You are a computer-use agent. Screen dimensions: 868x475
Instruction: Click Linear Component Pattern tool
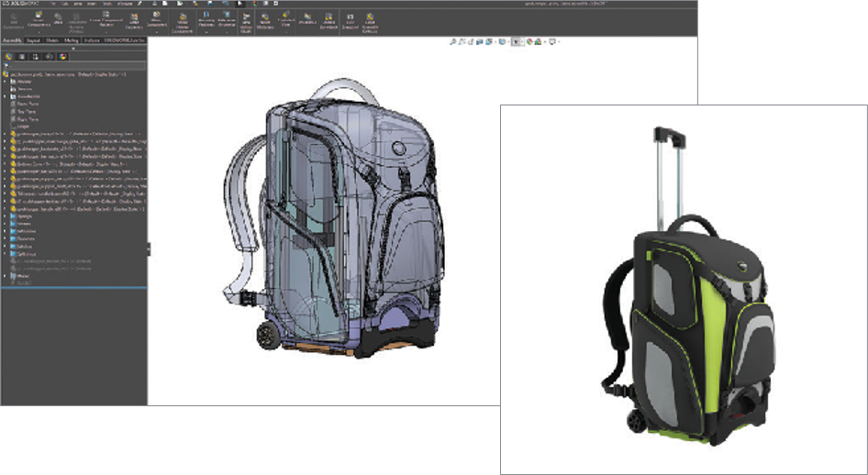point(106,18)
